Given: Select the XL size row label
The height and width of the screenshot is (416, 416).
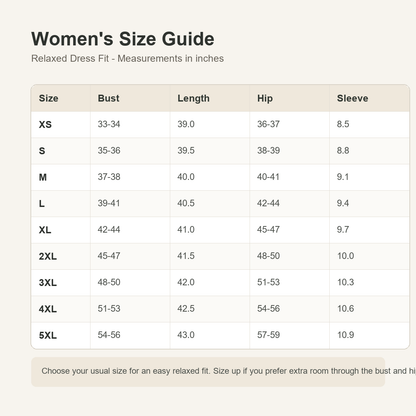Looking at the screenshot, I should pos(45,230).
